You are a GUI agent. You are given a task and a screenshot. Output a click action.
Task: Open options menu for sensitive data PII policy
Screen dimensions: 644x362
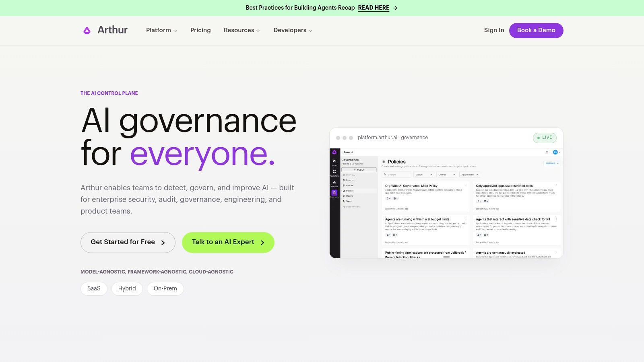coord(557,219)
